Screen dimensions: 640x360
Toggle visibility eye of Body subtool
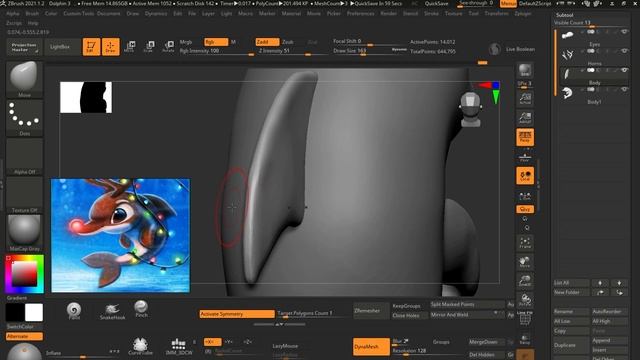pos(624,70)
